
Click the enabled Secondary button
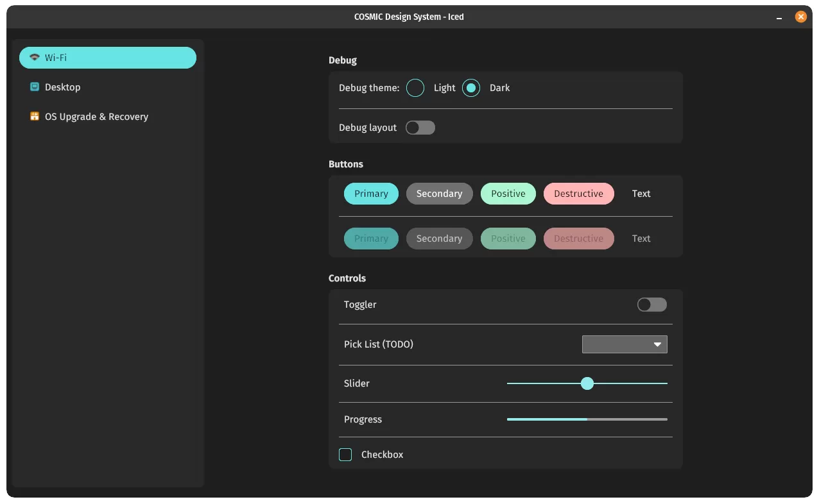click(x=439, y=194)
